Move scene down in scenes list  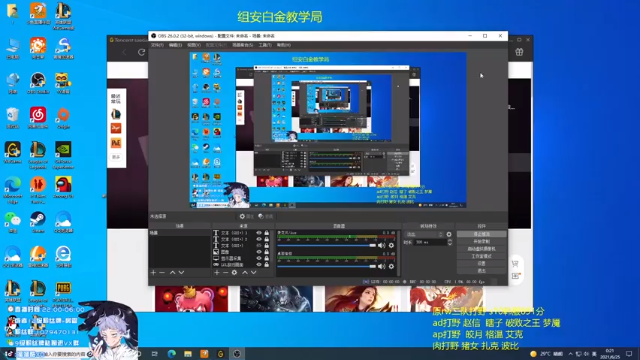[181, 272]
